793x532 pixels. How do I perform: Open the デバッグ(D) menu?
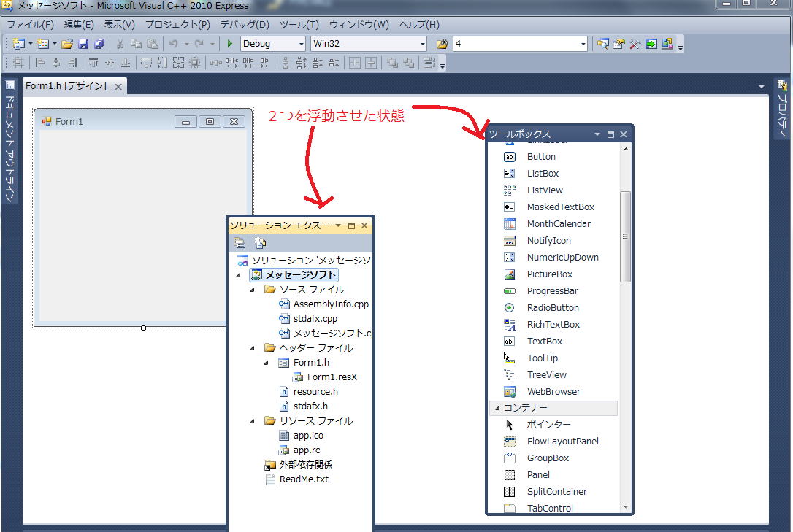(x=244, y=25)
